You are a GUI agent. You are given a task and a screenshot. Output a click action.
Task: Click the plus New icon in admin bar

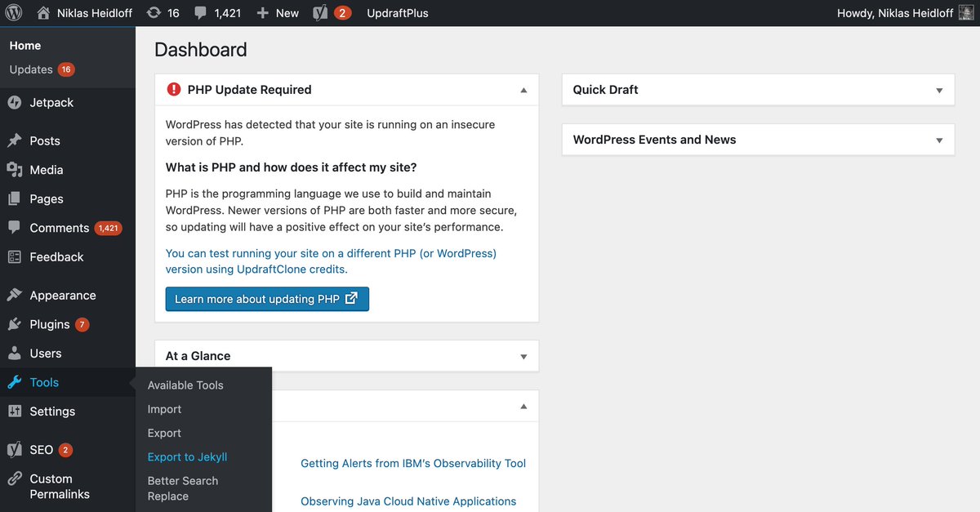[x=262, y=13]
